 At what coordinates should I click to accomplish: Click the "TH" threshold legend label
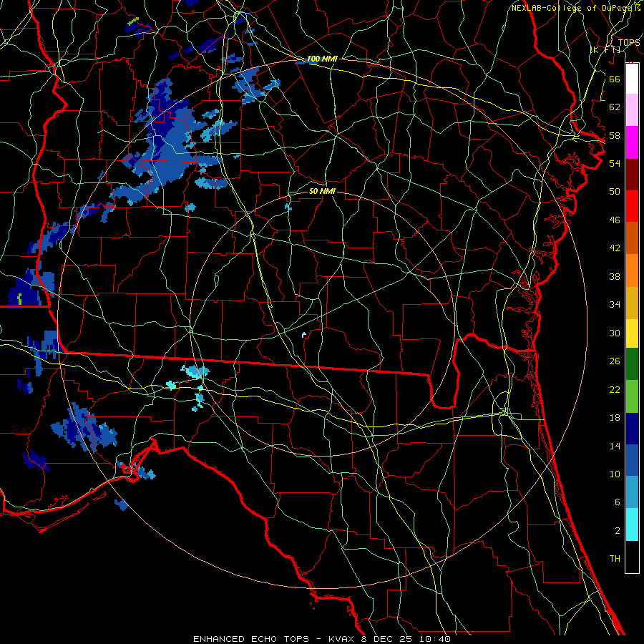[615, 559]
